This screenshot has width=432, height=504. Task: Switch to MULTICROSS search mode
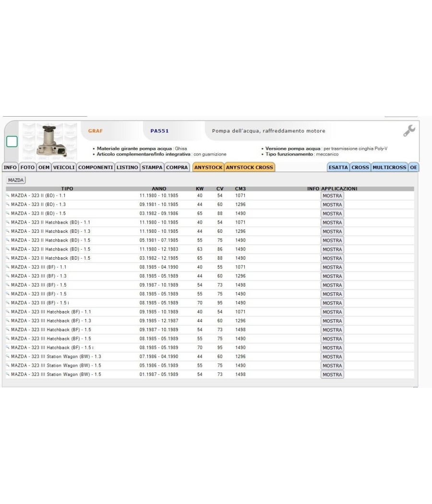[389, 167]
